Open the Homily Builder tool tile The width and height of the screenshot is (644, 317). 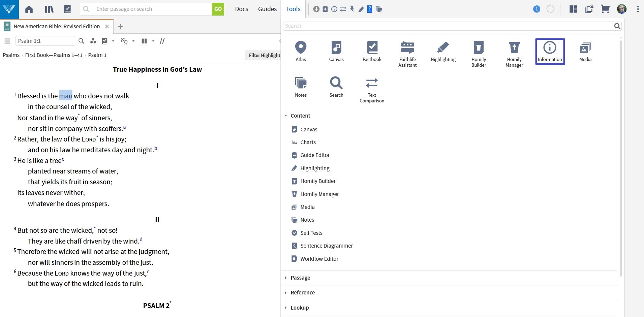[x=479, y=54]
